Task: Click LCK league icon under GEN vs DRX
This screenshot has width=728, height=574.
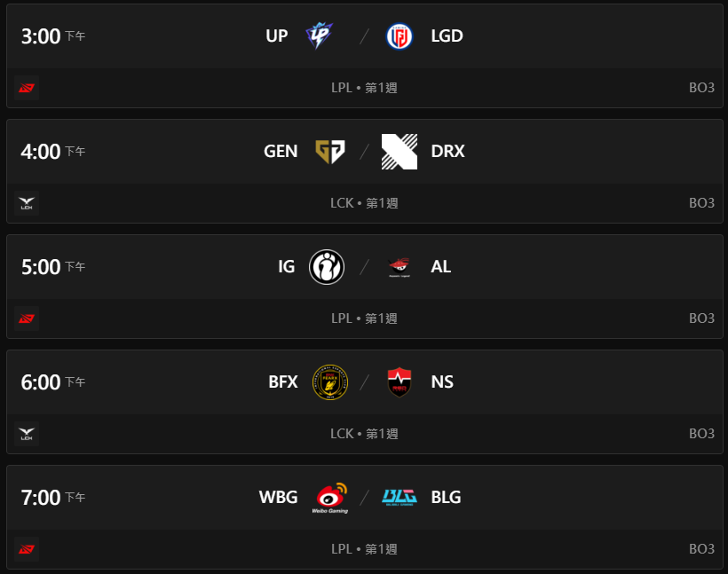Action: click(27, 203)
